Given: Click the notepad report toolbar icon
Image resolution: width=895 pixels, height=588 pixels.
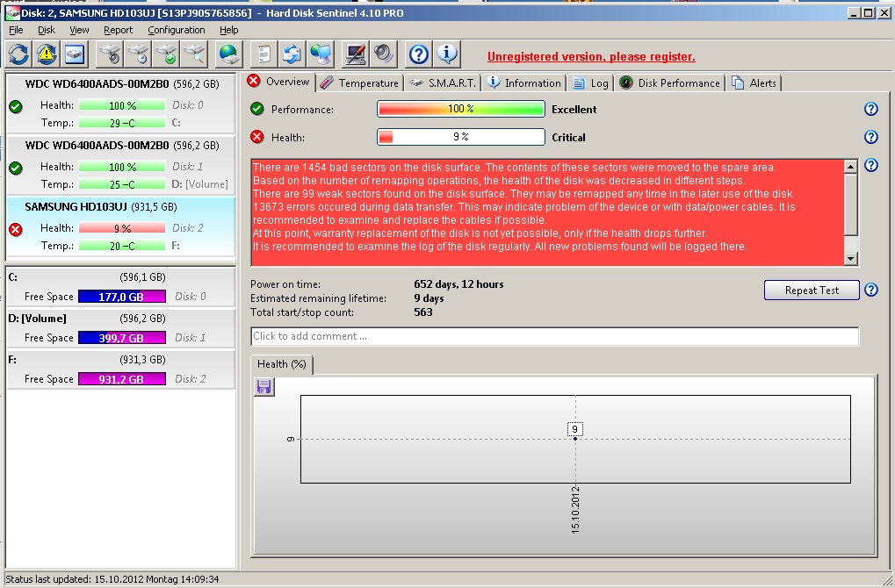Looking at the screenshot, I should (263, 54).
